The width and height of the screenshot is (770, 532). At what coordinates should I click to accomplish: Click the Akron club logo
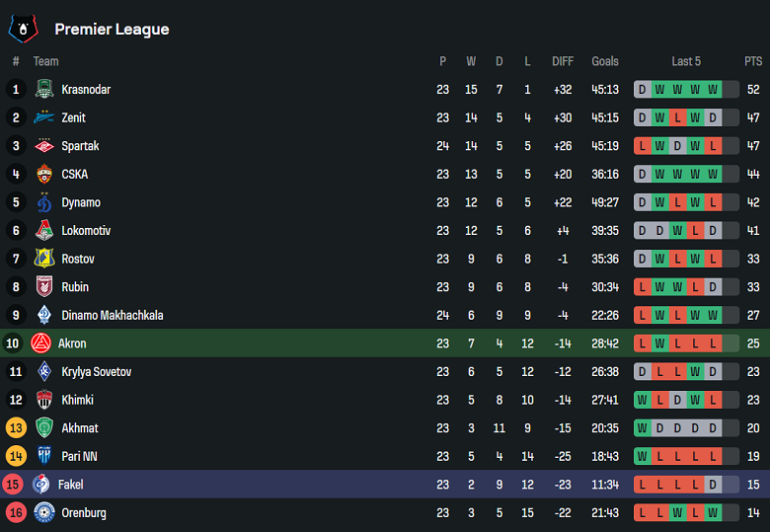point(40,343)
